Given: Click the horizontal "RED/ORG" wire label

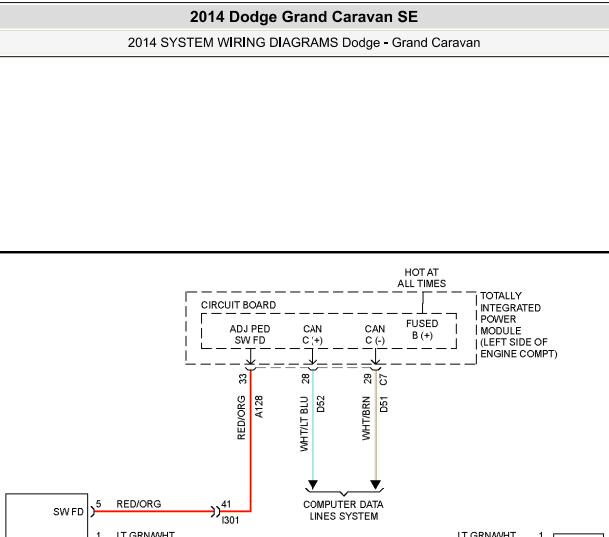Looking at the screenshot, I should click(139, 504).
